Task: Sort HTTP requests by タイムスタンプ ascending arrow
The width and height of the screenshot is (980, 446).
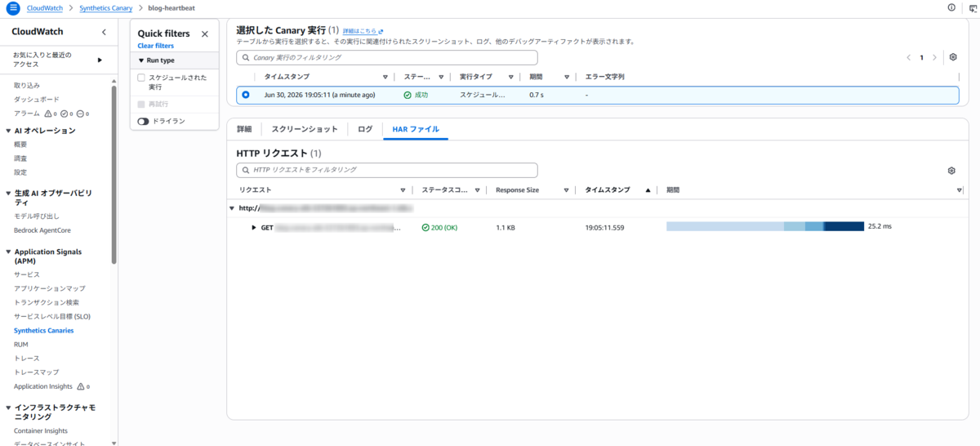Action: coord(648,190)
